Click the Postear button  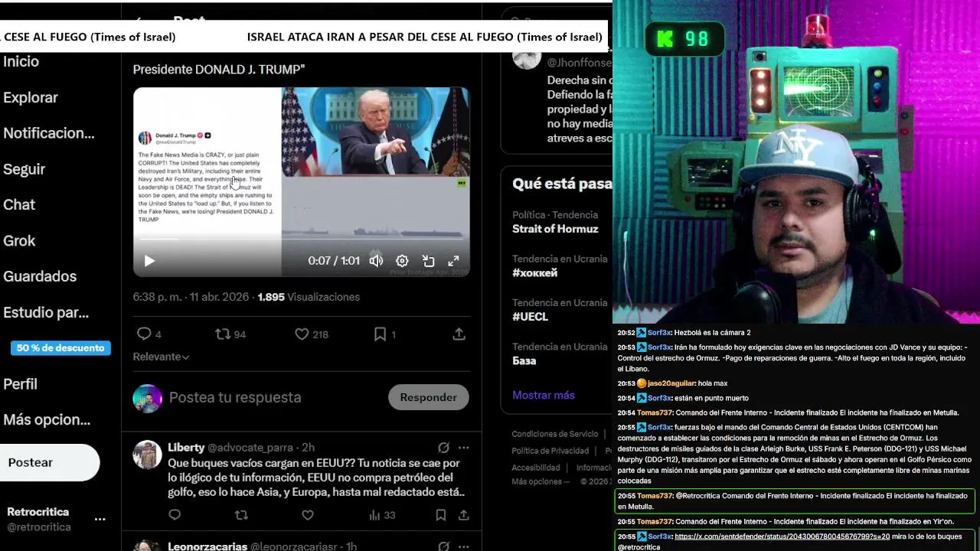49,462
